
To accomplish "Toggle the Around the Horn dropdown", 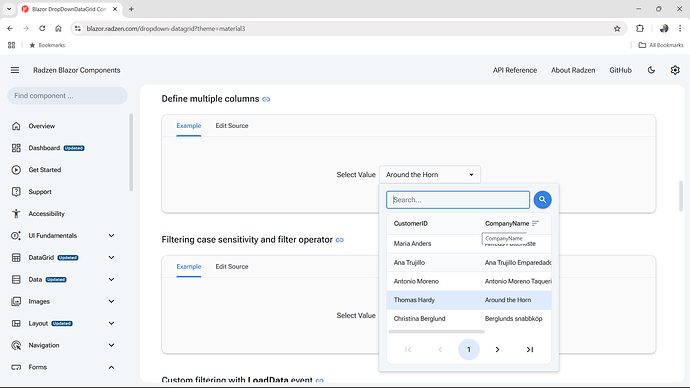I will (429, 175).
